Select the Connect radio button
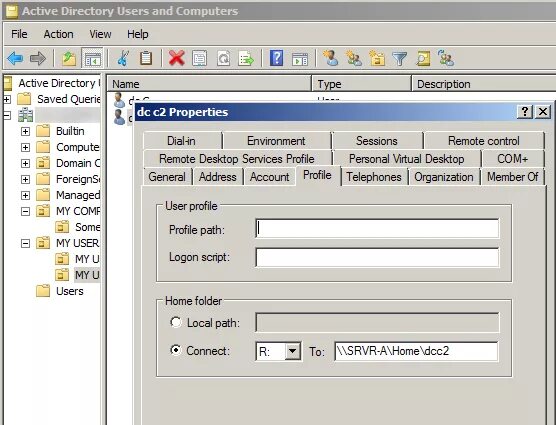 coord(176,350)
